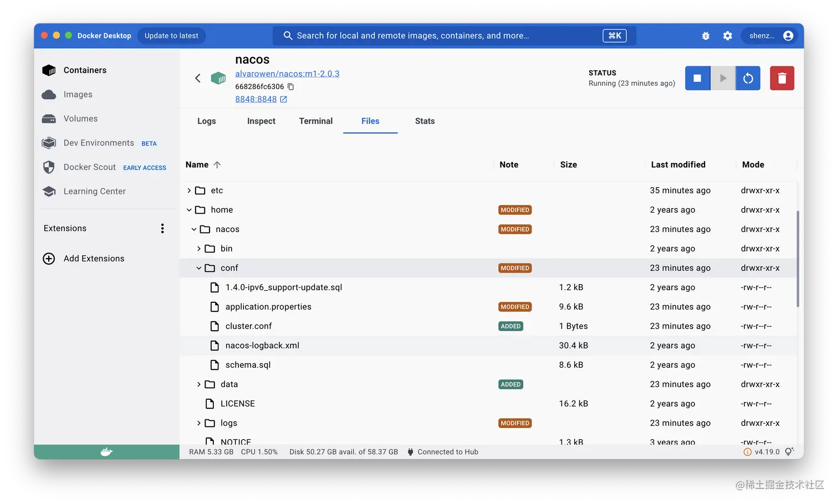Go back with the left chevron
The image size is (838, 504).
[198, 78]
